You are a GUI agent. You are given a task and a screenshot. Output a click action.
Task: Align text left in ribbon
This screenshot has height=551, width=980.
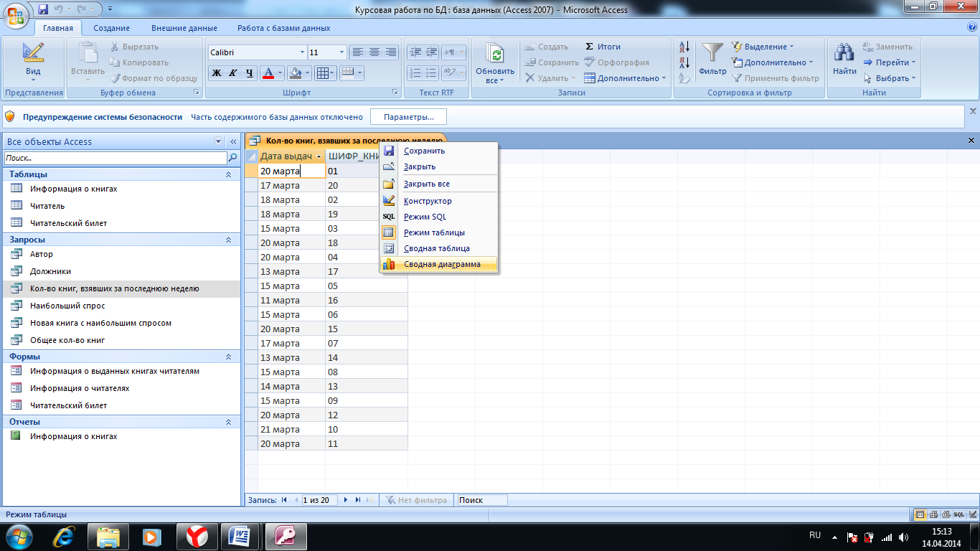point(357,52)
